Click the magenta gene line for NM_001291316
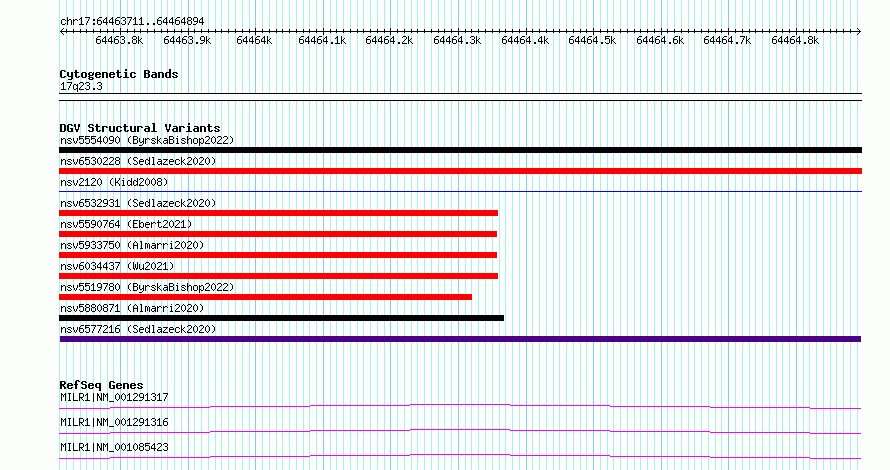 [x=460, y=431]
